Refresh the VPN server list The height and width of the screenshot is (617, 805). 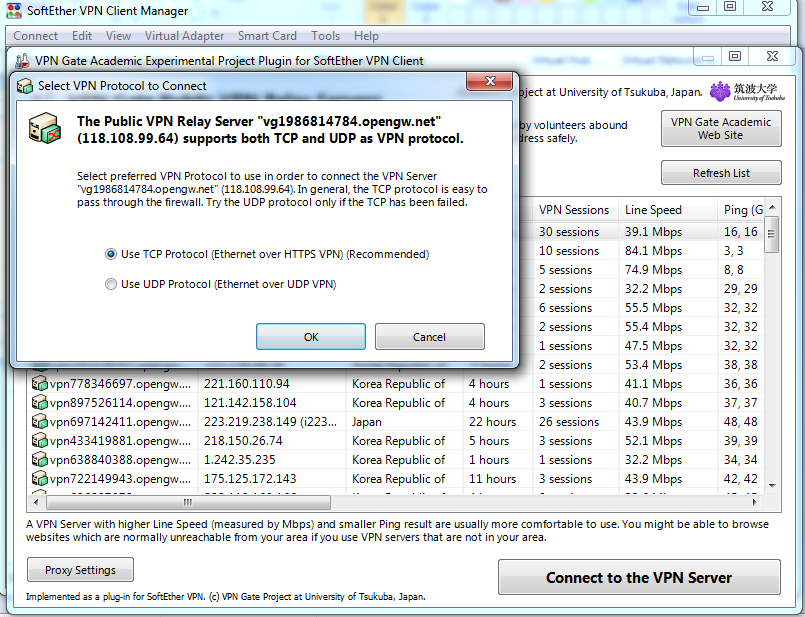pos(721,173)
